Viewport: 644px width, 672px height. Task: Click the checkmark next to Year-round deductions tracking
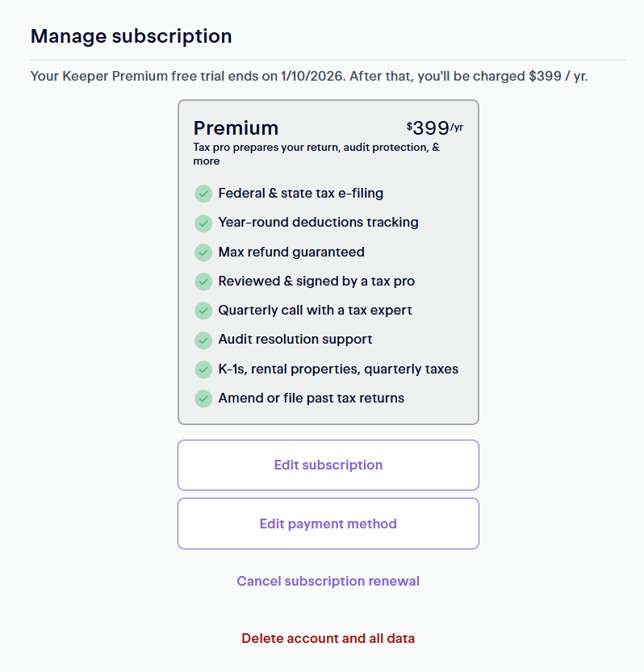pyautogui.click(x=203, y=223)
